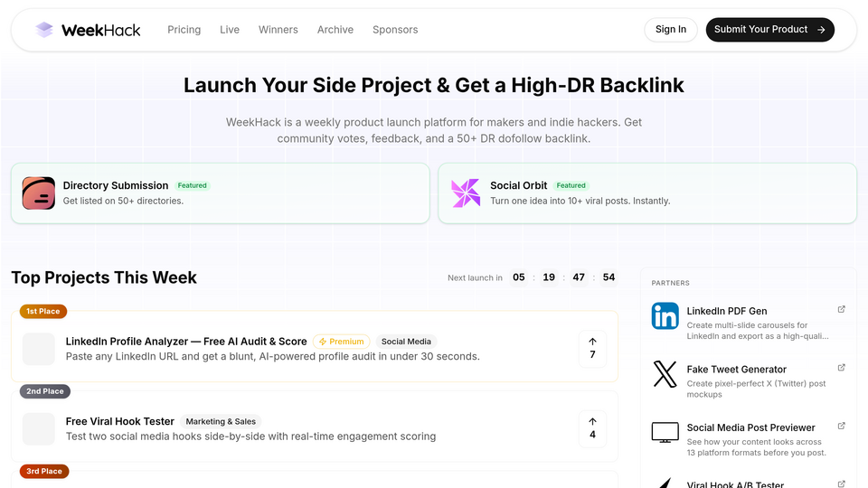Click the countdown minutes value 47
The image size is (868, 488).
[x=579, y=277]
